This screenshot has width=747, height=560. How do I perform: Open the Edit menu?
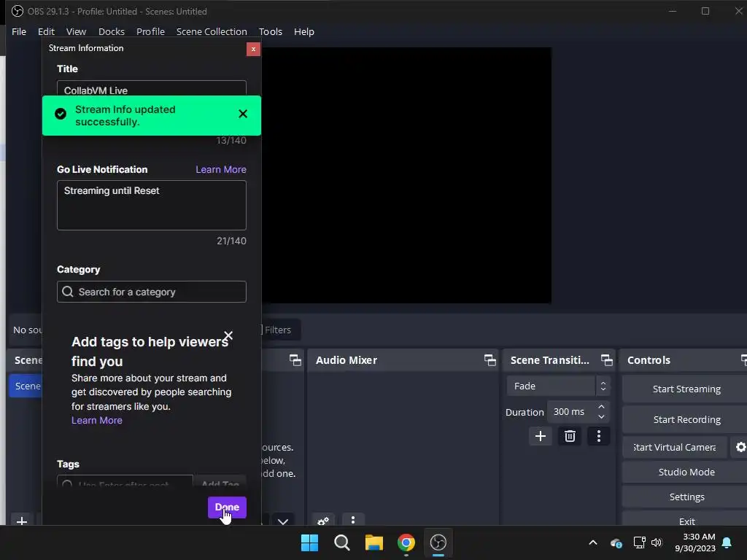[x=46, y=31]
